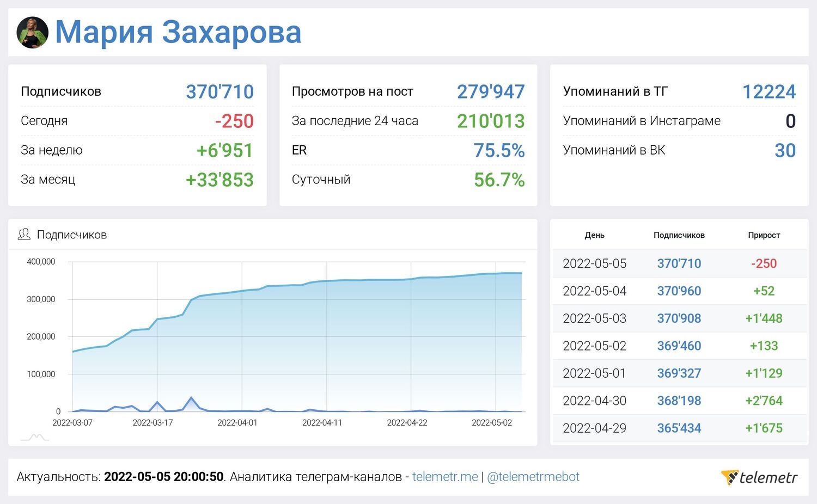Click the 2022-04-01 axis label on chart
This screenshot has width=817, height=504.
237,423
